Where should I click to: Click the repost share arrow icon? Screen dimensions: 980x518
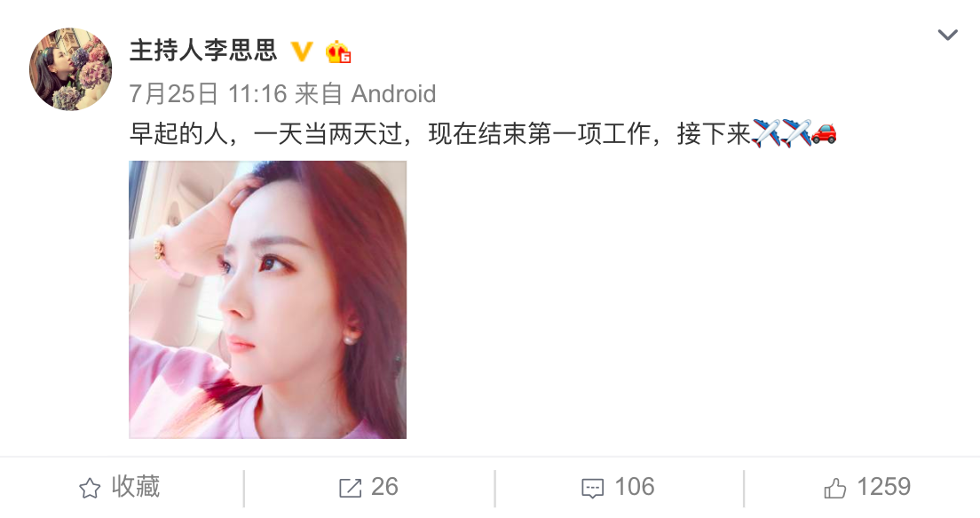[350, 489]
